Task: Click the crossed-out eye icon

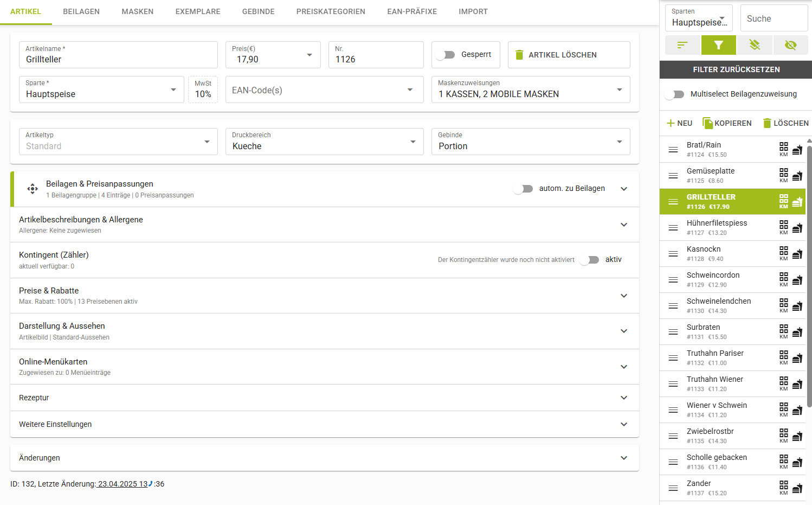Action: [x=790, y=45]
